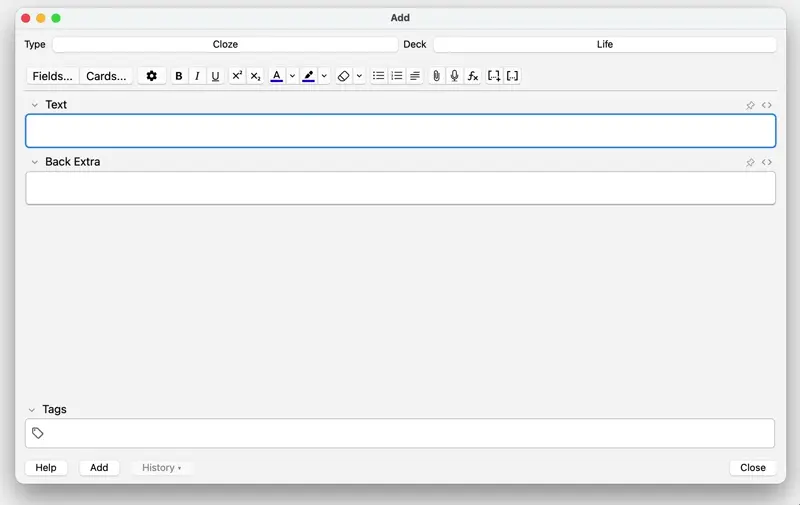Viewport: 800px width, 505px height.
Task: Open the Fields... dialog
Action: 53,76
